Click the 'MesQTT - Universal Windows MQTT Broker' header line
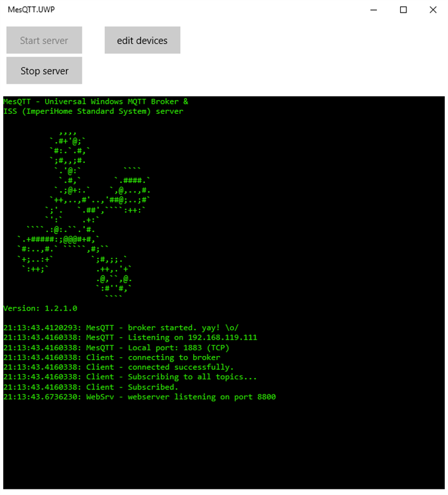This screenshot has width=448, height=495. 96,101
